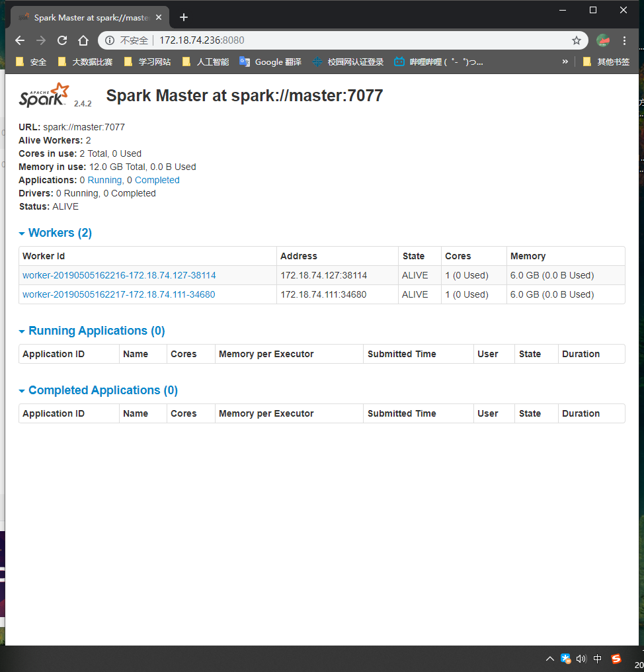Image resolution: width=644 pixels, height=672 pixels.
Task: Reload the Spark Master page
Action: click(62, 40)
